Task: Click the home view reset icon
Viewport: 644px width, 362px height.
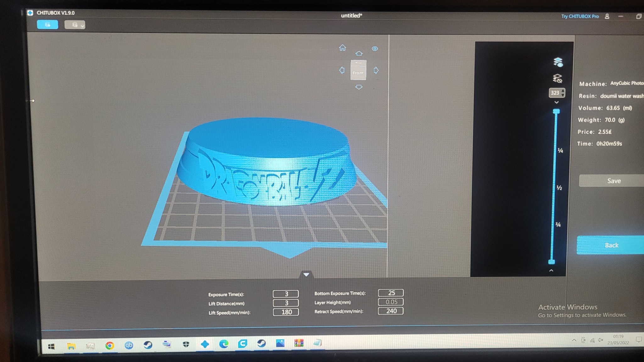Action: tap(342, 48)
